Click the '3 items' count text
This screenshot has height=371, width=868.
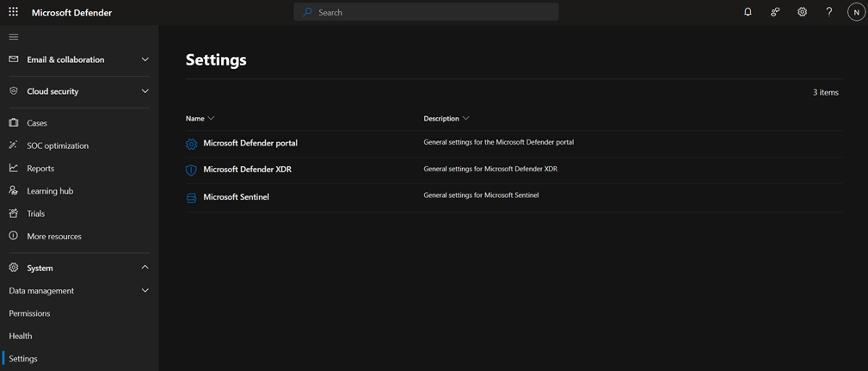825,92
